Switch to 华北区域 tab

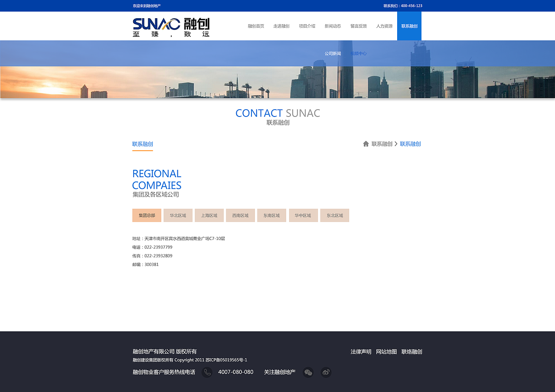[x=178, y=215]
